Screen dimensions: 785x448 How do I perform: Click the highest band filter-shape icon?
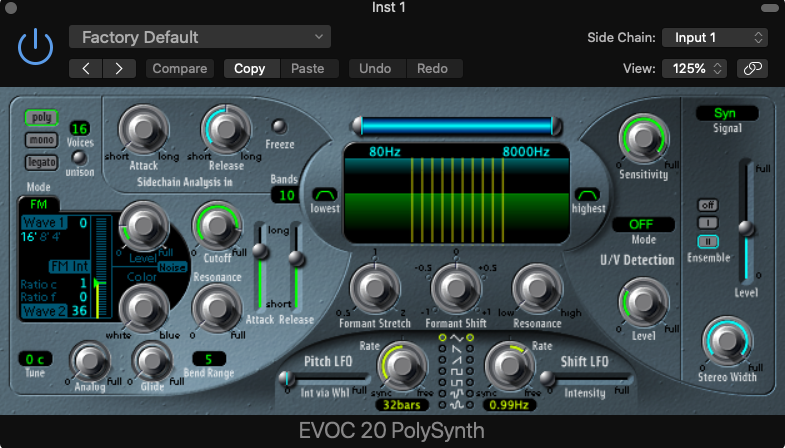(587, 194)
